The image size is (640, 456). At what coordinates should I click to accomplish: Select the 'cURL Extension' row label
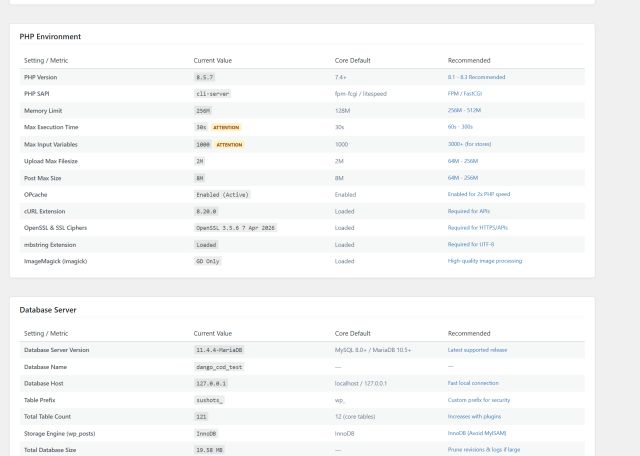(44, 211)
